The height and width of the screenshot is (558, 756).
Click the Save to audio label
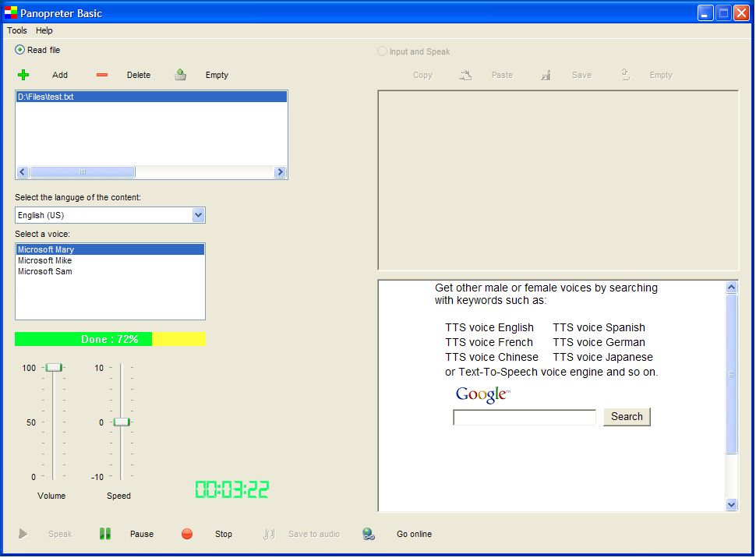pos(314,534)
